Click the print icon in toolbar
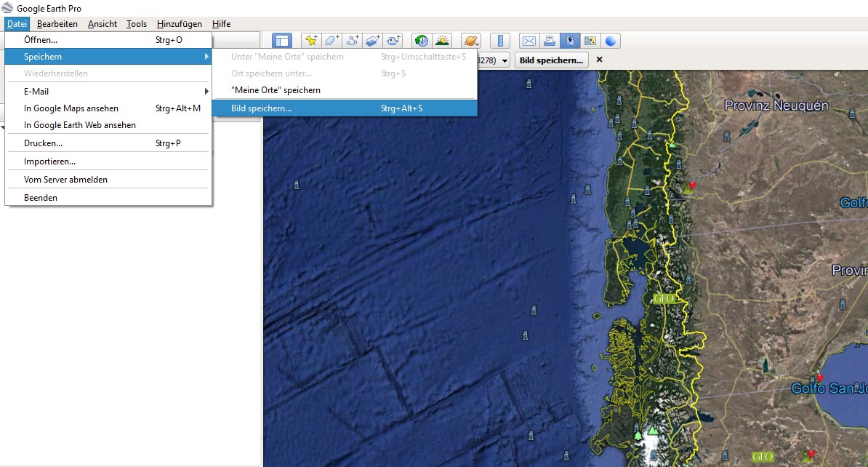 (x=550, y=41)
